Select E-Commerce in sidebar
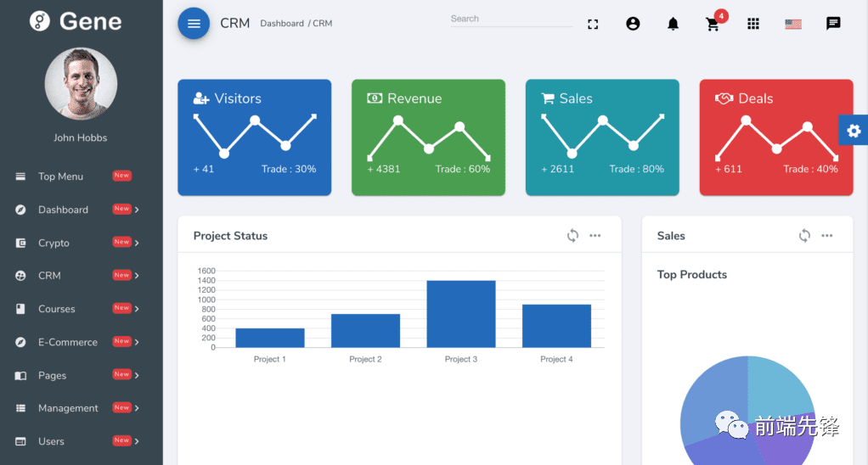 [x=68, y=342]
